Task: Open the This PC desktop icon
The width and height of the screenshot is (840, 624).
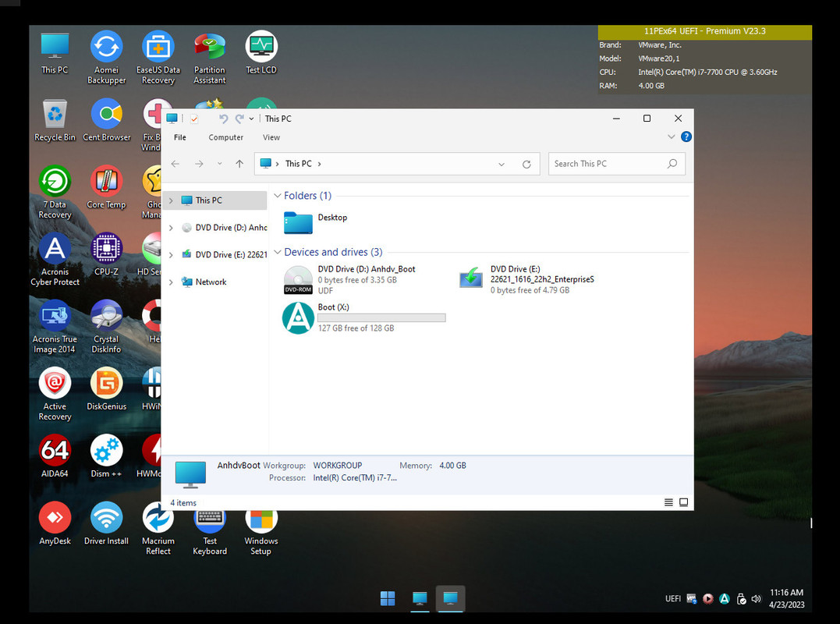Action: [x=55, y=52]
